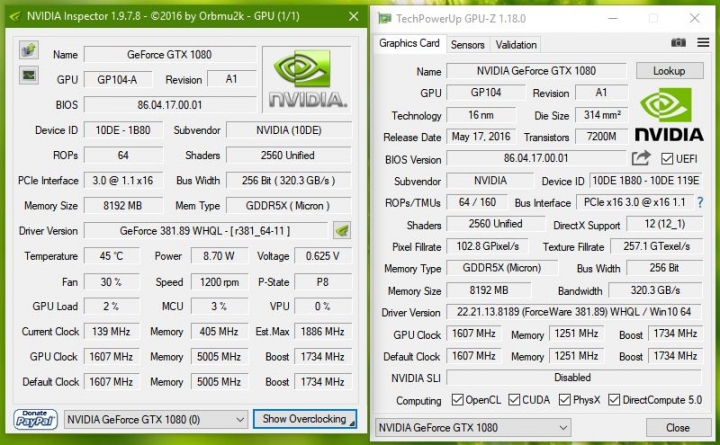This screenshot has width=720, height=445.
Task: Click the NVIDIA logo in NVIDIA Inspector
Action: [x=307, y=79]
